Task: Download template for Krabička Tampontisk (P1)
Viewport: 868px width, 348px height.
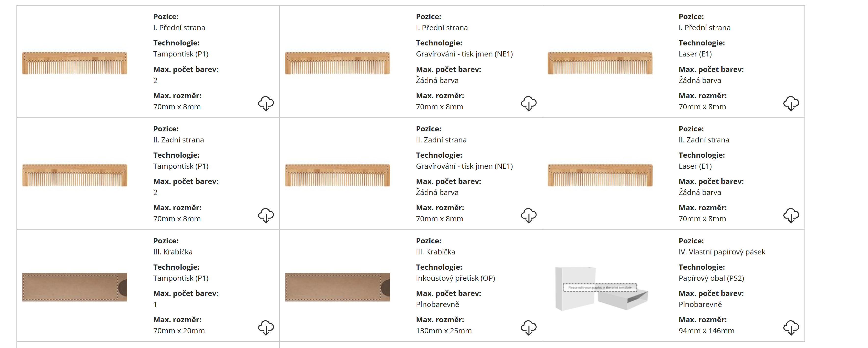Action: [266, 327]
